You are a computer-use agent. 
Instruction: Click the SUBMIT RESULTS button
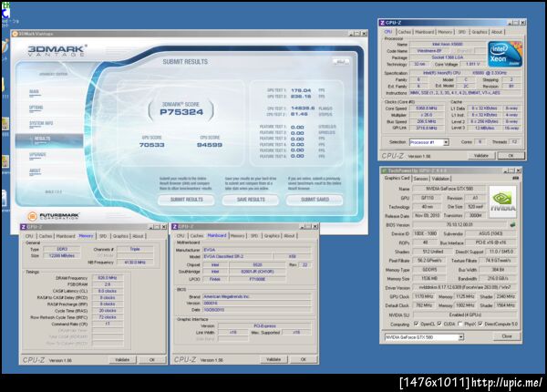(186, 200)
